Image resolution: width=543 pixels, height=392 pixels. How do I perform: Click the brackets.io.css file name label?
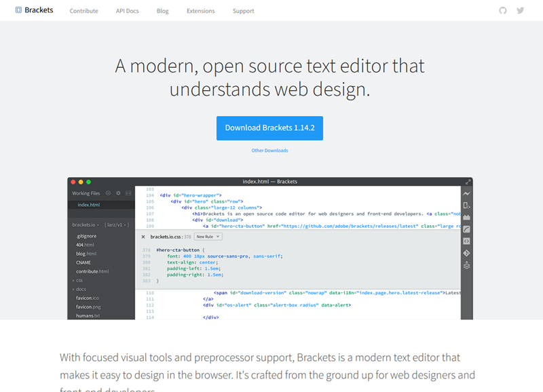click(166, 237)
